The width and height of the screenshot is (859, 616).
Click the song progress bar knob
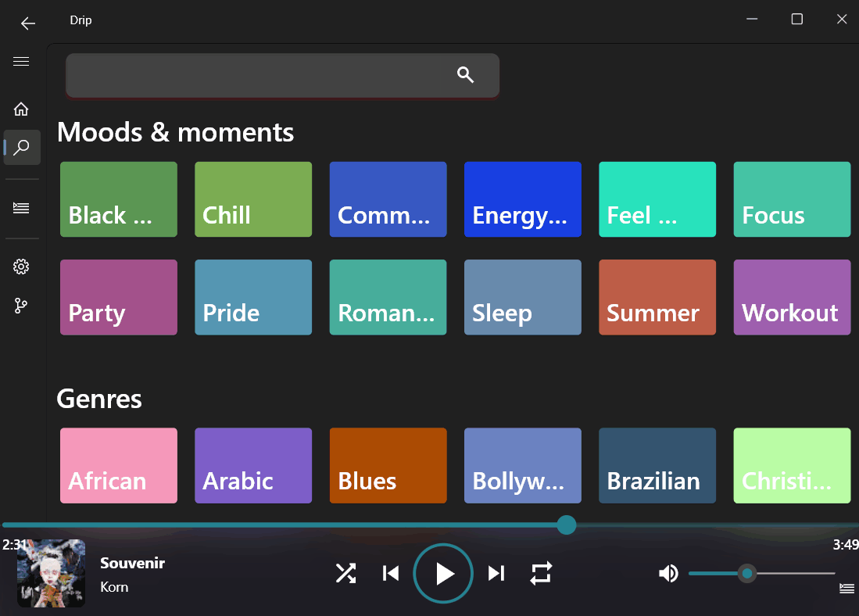point(567,525)
